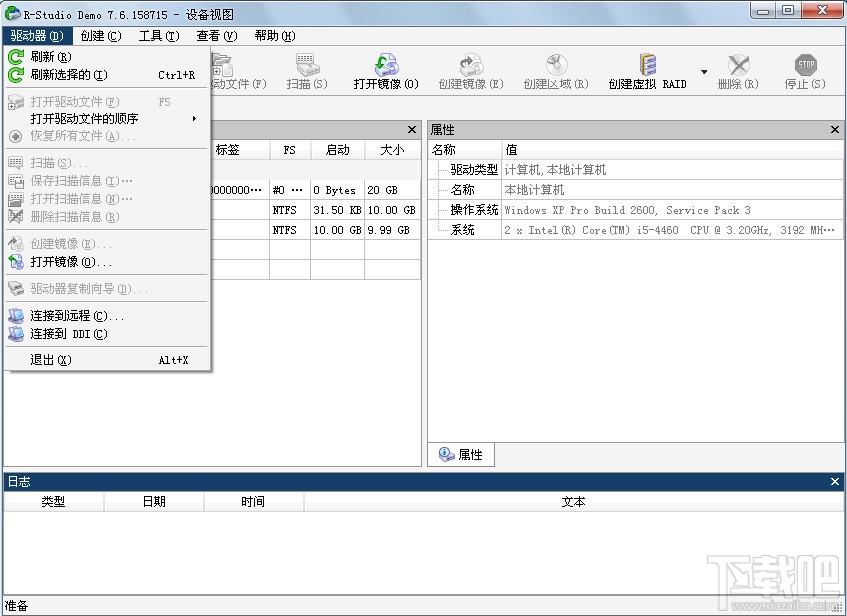Select the 操作系统 property row
Viewport: 847px width, 616px height.
coord(636,210)
